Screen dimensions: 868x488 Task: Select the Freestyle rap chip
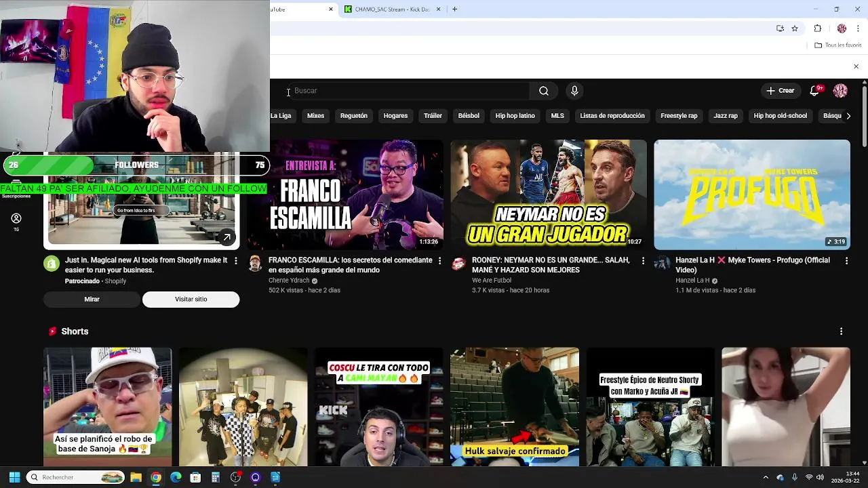[x=679, y=116]
